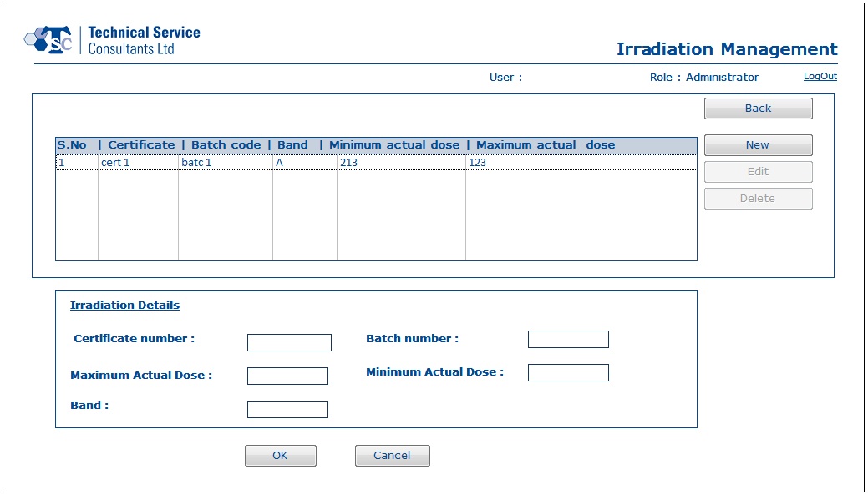Log out via the LogOut link
The width and height of the screenshot is (868, 495).
[x=820, y=76]
